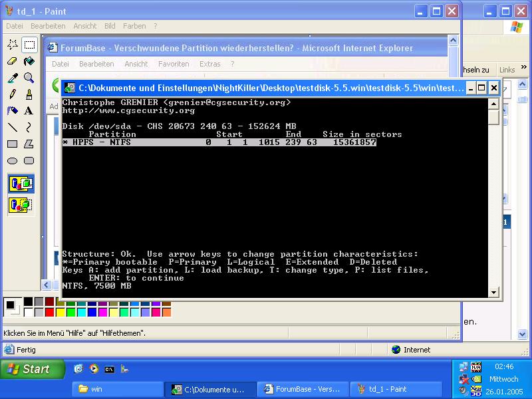Pick the black swatch in the Paint palette
The height and width of the screenshot is (399, 532).
[29, 302]
